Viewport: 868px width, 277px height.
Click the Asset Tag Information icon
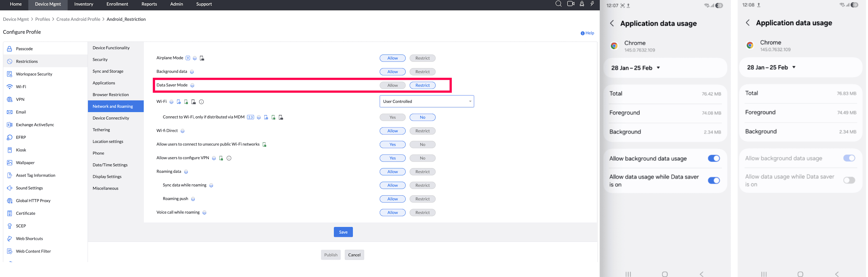[x=10, y=175]
